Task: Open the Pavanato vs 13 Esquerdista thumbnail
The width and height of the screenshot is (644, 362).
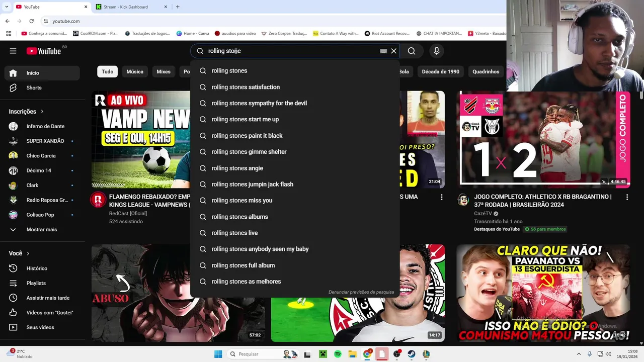Action: click(543, 293)
